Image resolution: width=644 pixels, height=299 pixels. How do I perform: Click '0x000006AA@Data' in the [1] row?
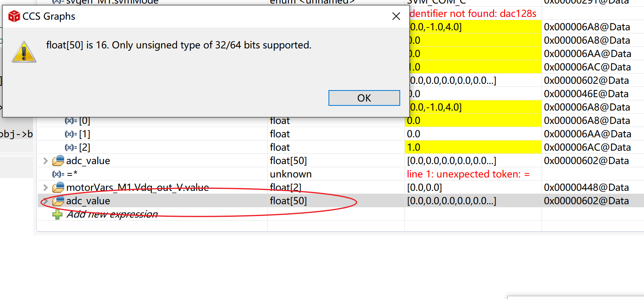[587, 134]
